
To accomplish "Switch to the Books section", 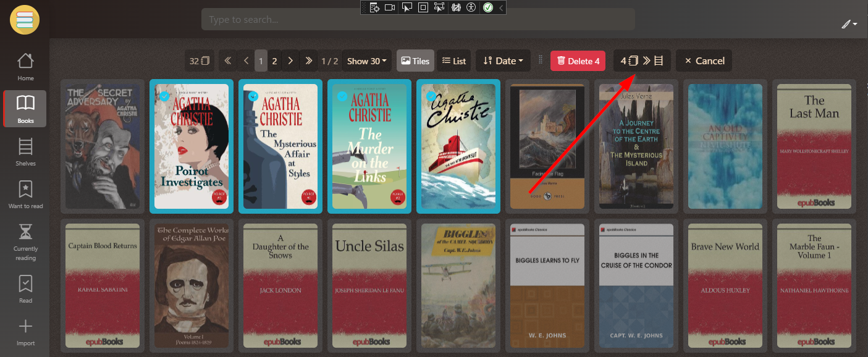I will pyautogui.click(x=25, y=109).
